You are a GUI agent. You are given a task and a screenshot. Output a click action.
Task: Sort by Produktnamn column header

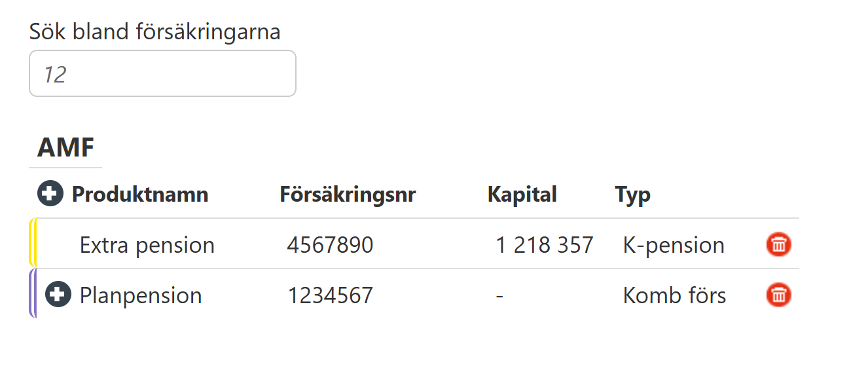point(140,194)
